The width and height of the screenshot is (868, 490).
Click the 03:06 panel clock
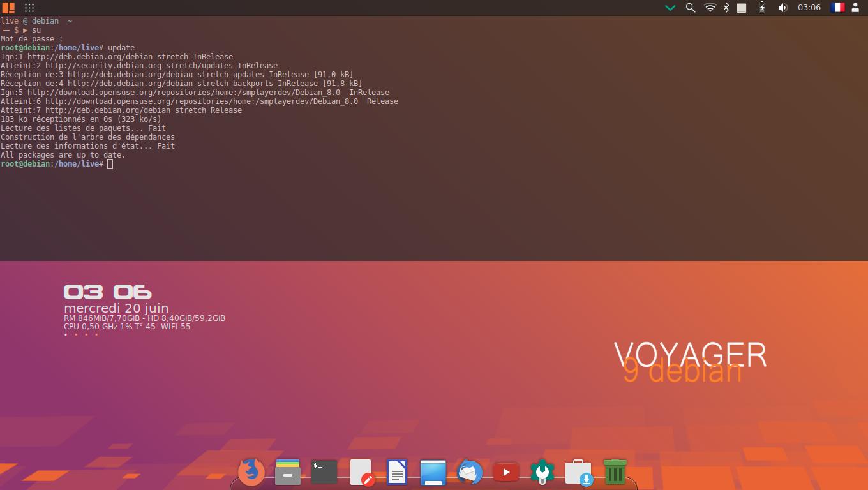click(x=809, y=8)
